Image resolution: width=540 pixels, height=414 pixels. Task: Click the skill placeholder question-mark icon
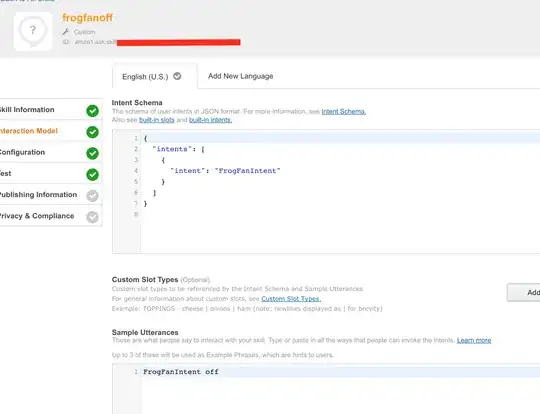(33, 31)
